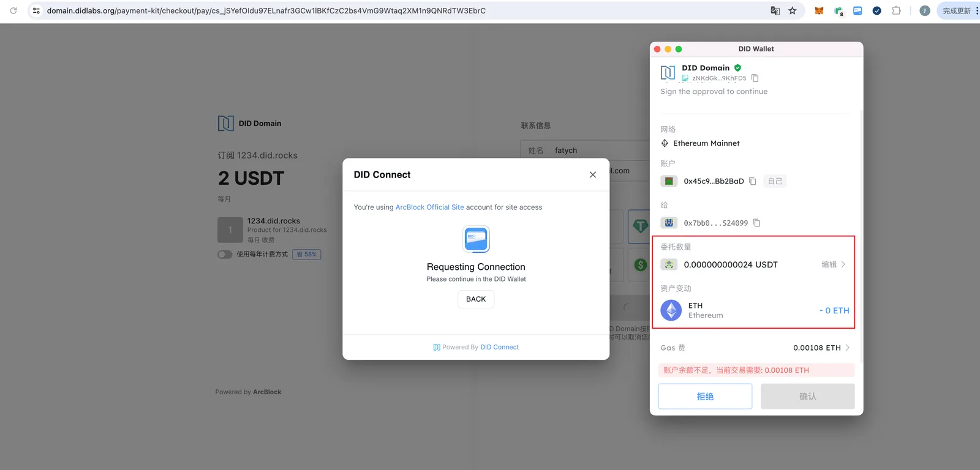The image size is (980, 470).
Task: Open the DID Connect footer link
Action: pos(499,347)
